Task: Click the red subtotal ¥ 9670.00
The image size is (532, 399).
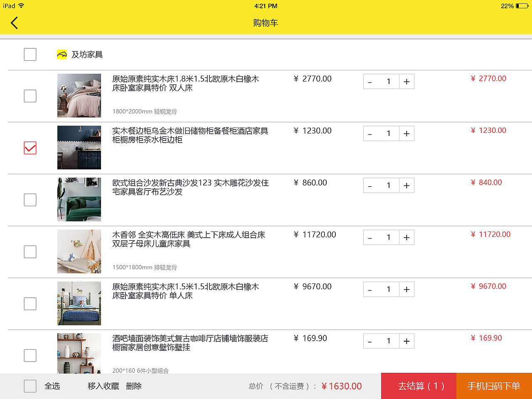Action: 488,286
